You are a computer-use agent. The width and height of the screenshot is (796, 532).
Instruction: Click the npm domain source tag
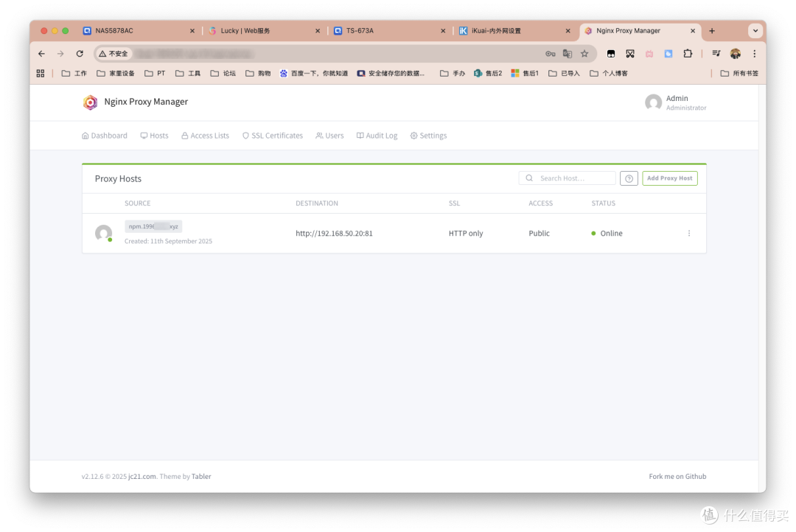pos(153,226)
